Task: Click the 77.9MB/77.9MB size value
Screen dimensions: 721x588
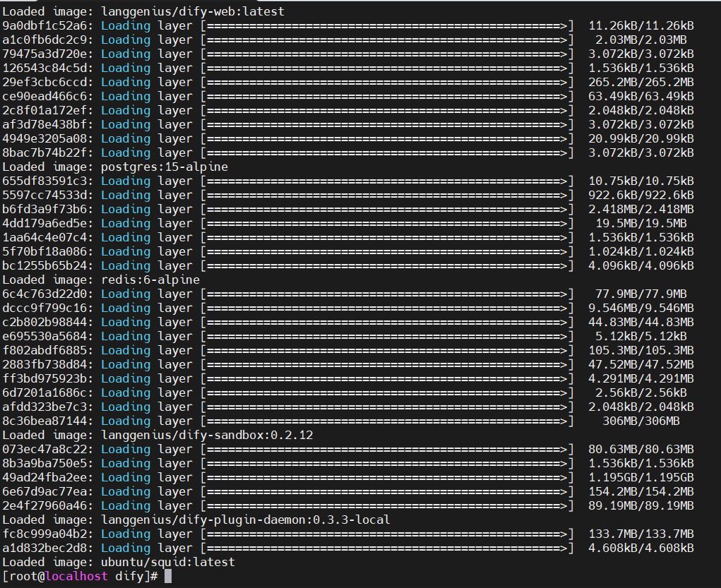Action: pos(641,294)
